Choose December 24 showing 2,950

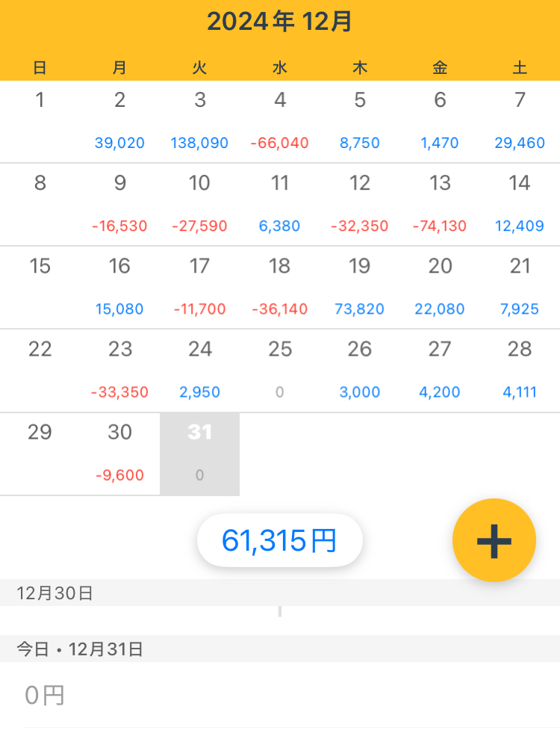point(200,371)
